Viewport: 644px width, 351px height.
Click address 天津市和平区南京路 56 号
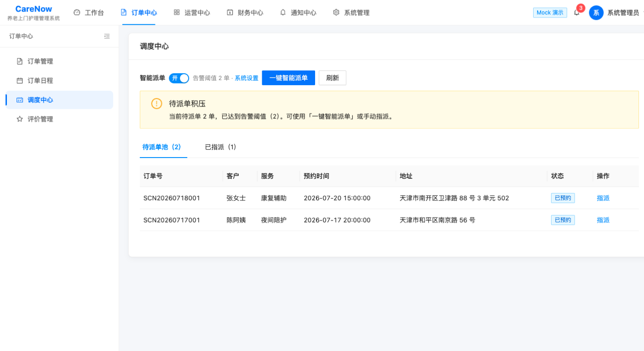click(437, 220)
